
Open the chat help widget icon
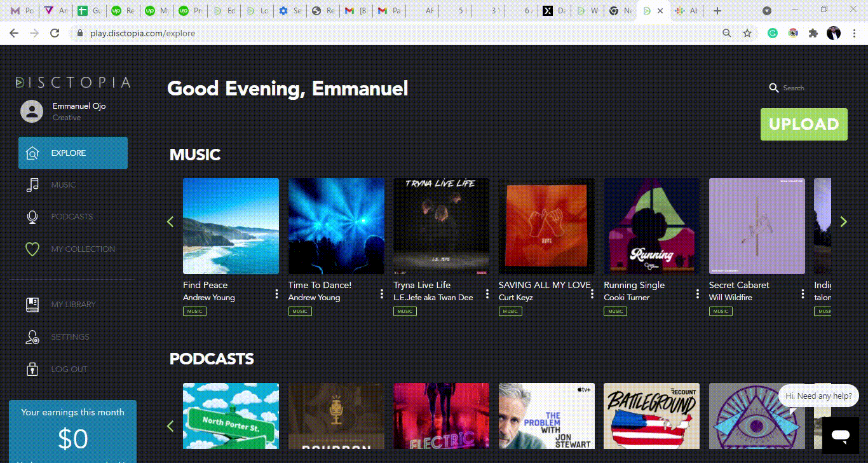pyautogui.click(x=841, y=436)
